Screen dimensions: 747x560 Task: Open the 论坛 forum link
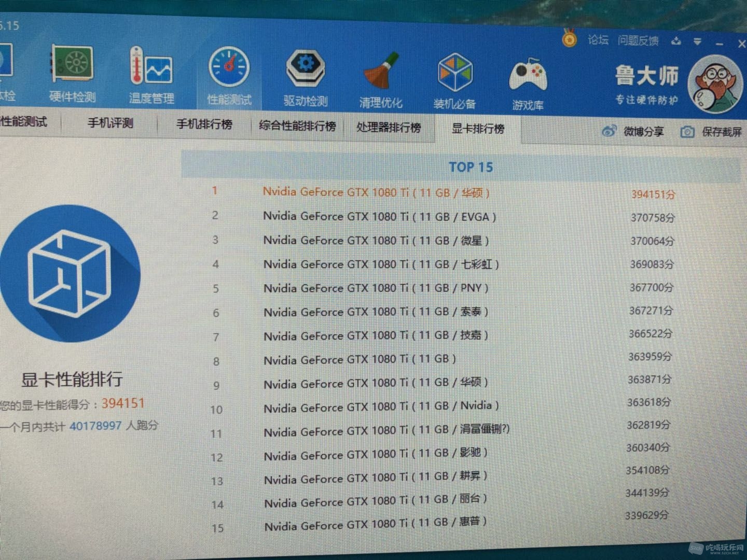[598, 40]
